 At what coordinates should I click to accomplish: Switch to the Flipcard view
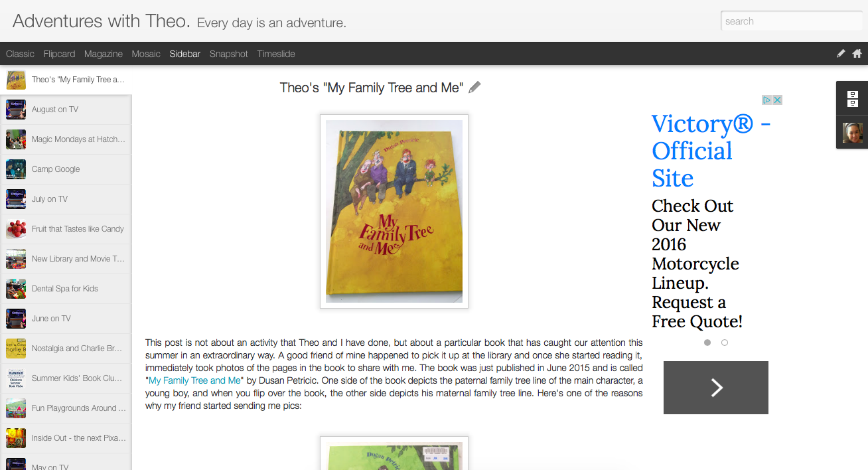click(59, 54)
